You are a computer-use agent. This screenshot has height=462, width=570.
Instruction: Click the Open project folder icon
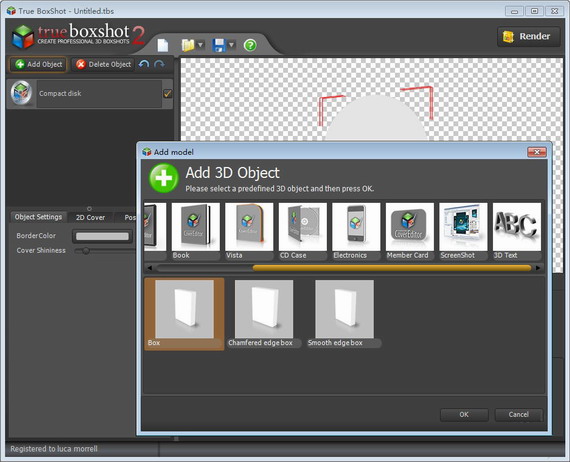click(x=188, y=45)
